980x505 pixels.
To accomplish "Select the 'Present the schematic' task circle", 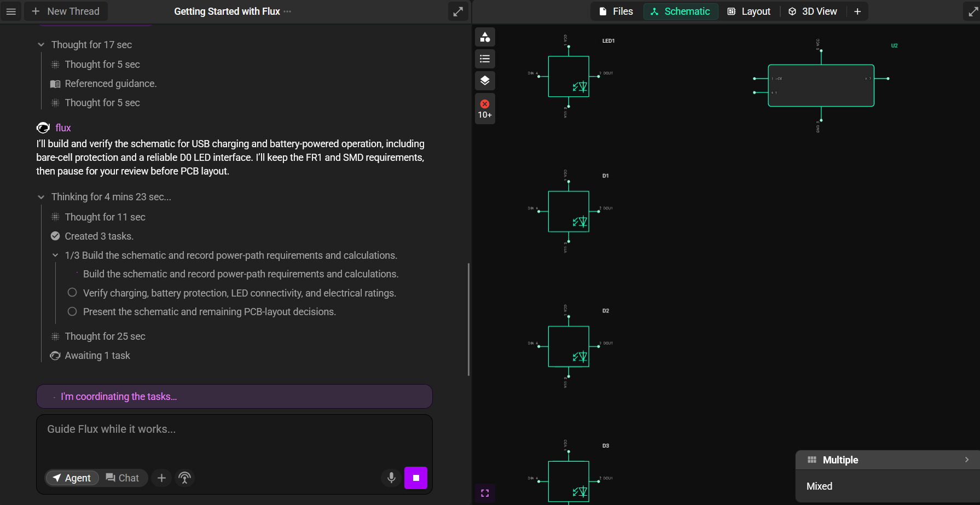I will coord(72,311).
